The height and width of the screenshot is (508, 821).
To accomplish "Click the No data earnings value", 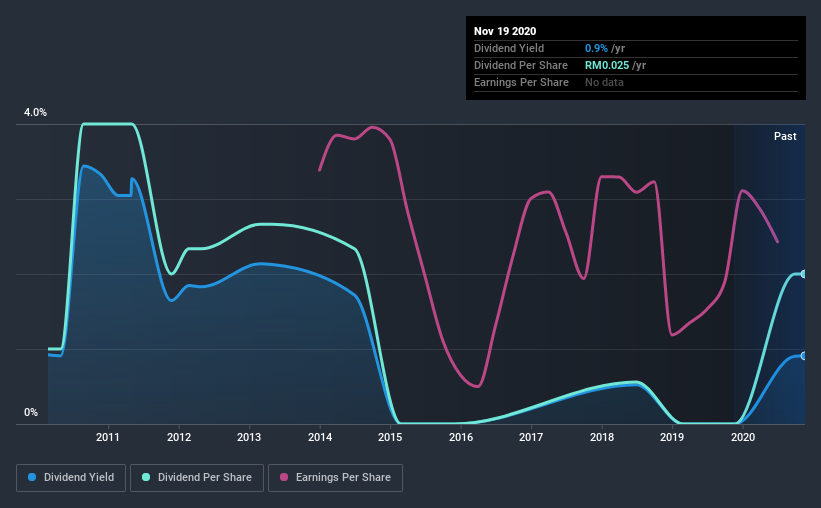I will [604, 83].
